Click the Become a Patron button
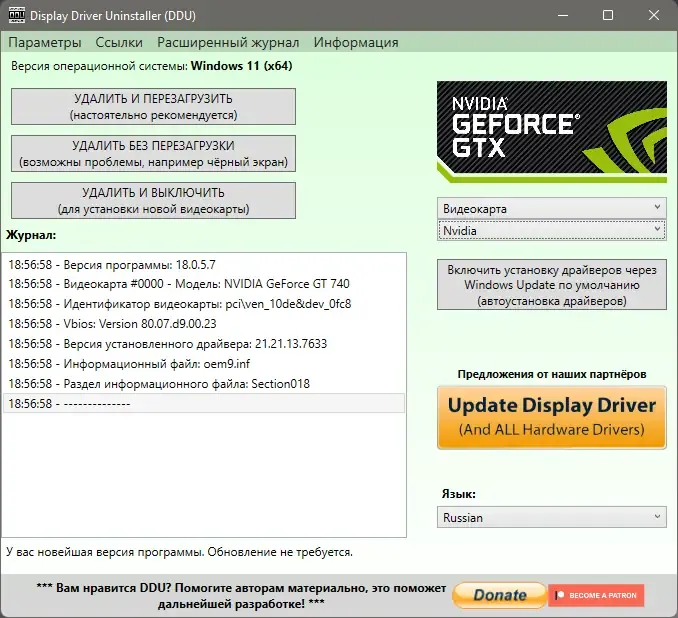The height and width of the screenshot is (618, 678). click(x=596, y=596)
